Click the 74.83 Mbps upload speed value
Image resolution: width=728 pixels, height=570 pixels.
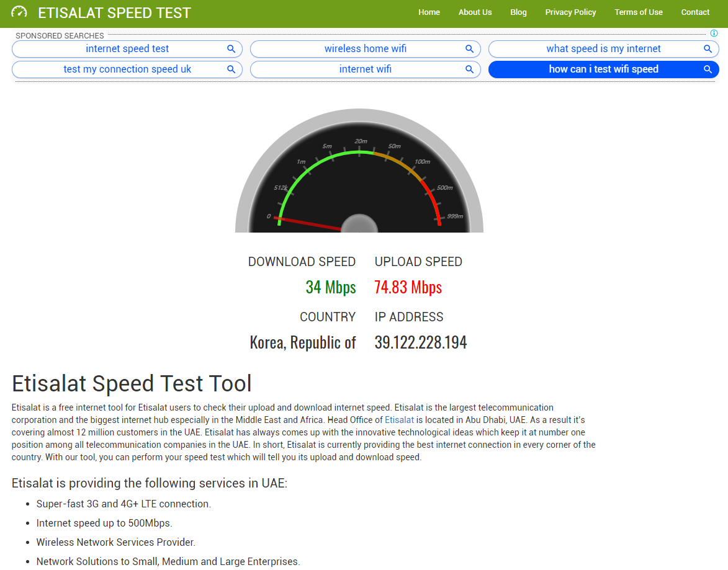(x=408, y=287)
